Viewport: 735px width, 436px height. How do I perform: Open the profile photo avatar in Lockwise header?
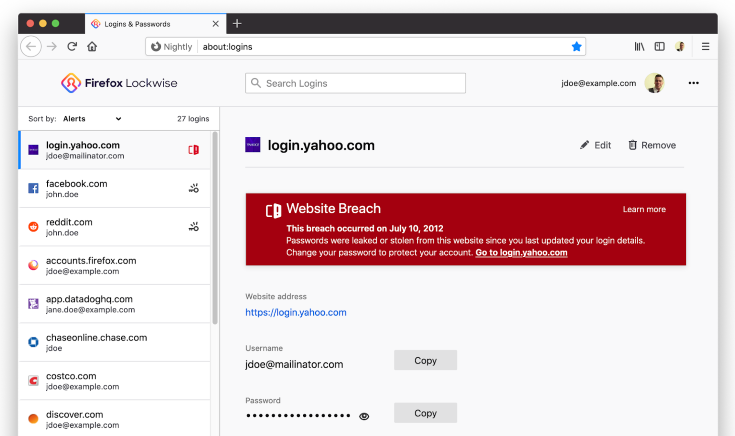click(x=654, y=83)
